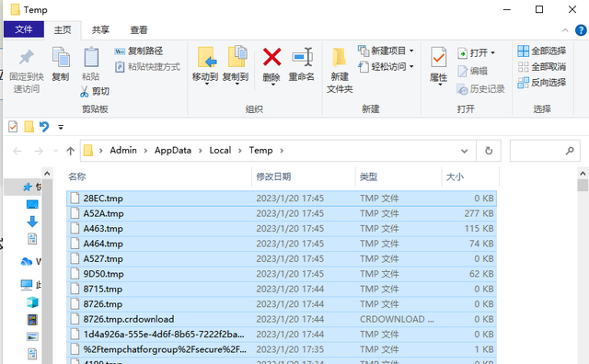
Task: Click Copy path (复制路径)
Action: pyautogui.click(x=139, y=51)
